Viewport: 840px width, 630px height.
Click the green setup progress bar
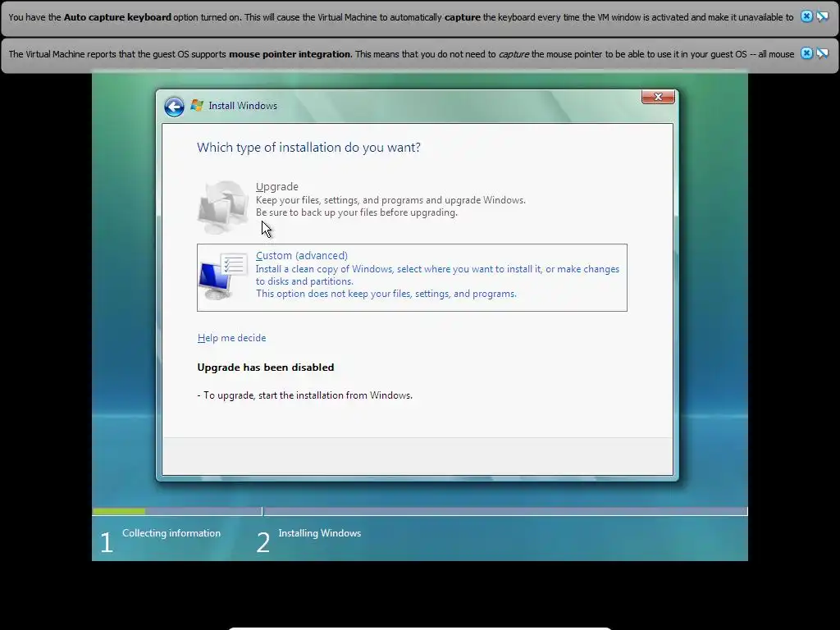click(118, 512)
